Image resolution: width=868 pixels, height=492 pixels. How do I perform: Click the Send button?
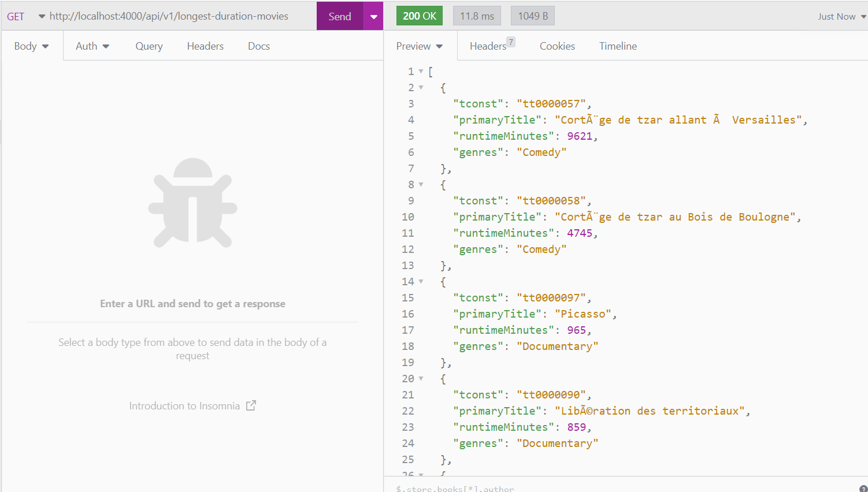tap(339, 16)
